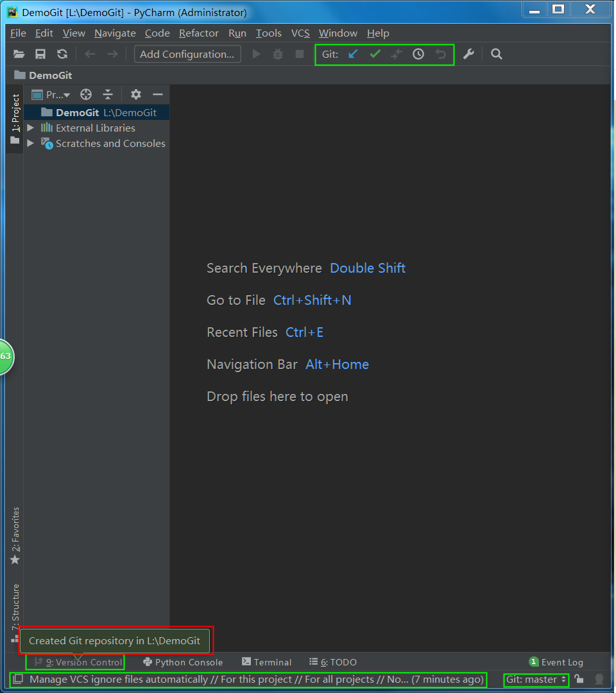Click the Save All floppy disk icon
Viewport: 616px width, 693px height.
[x=40, y=55]
